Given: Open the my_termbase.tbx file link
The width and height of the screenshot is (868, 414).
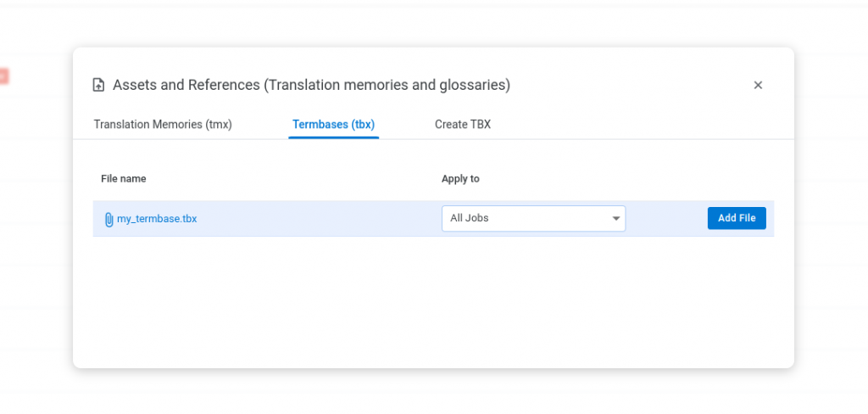Looking at the screenshot, I should tap(157, 219).
